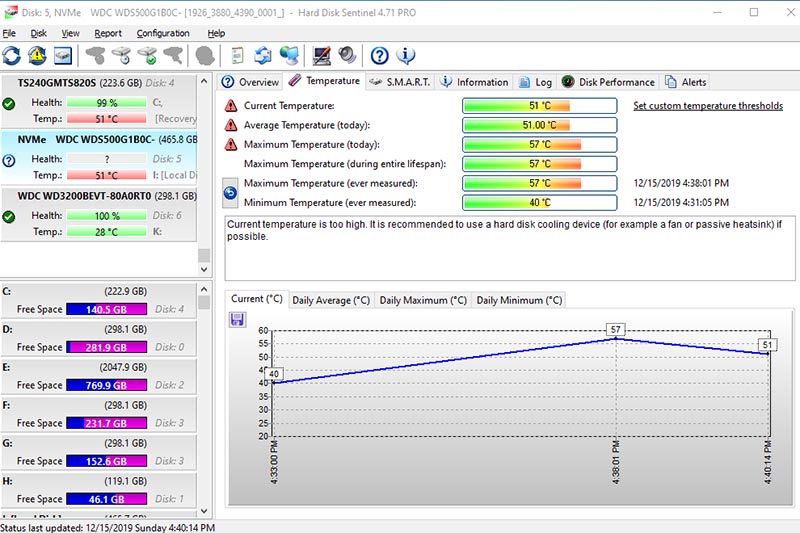Click the blue reset arrow beside Maximum Temperature
The height and width of the screenshot is (533, 800).
(230, 193)
